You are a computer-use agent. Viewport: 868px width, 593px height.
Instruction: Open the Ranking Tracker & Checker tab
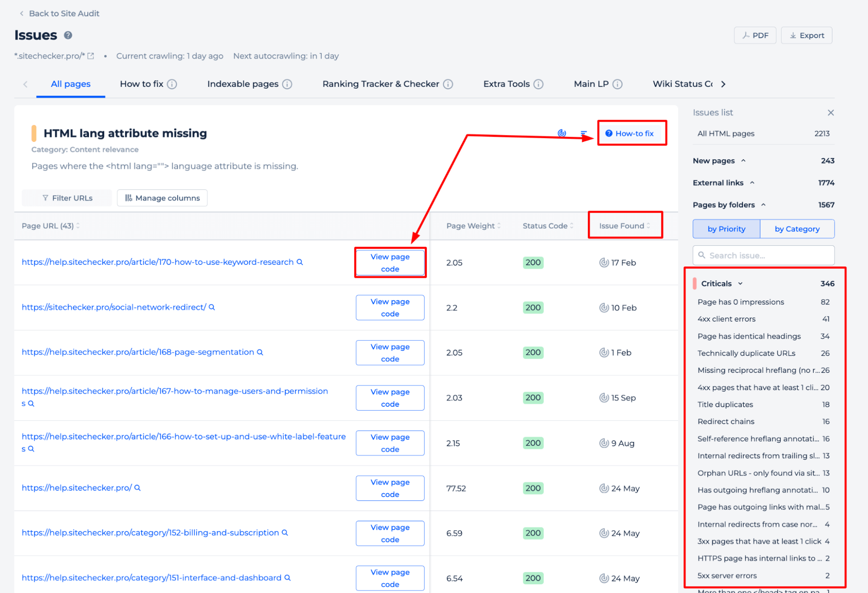[380, 84]
